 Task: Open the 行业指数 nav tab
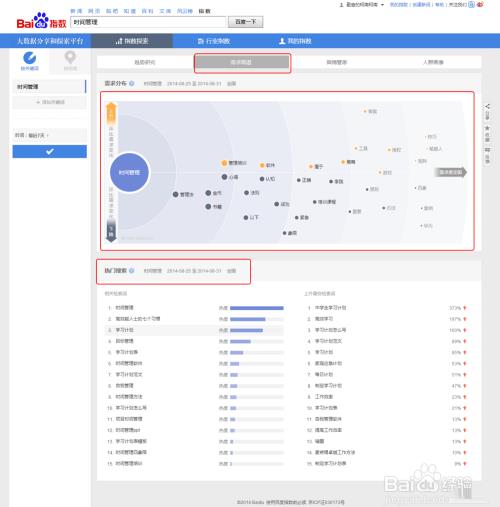[x=214, y=41]
